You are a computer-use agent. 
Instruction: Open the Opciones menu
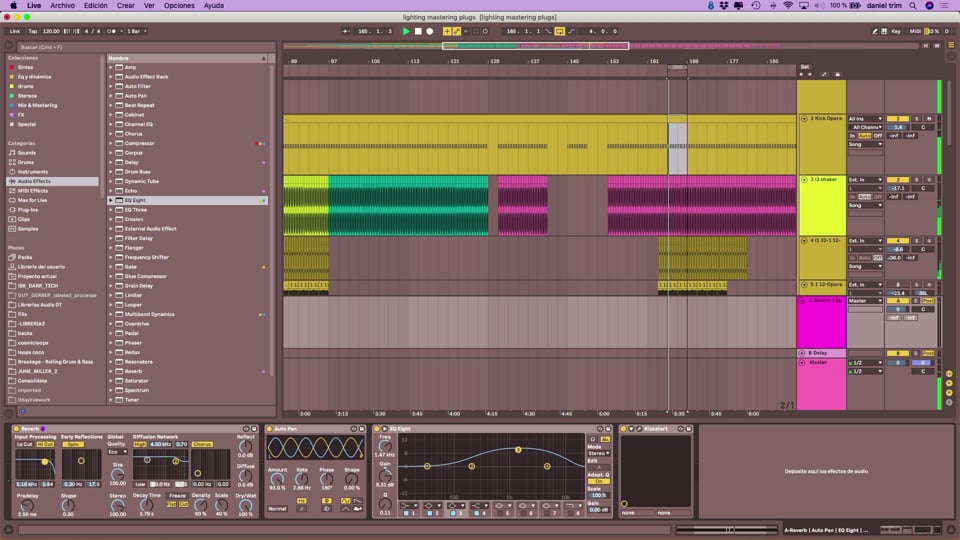[179, 6]
